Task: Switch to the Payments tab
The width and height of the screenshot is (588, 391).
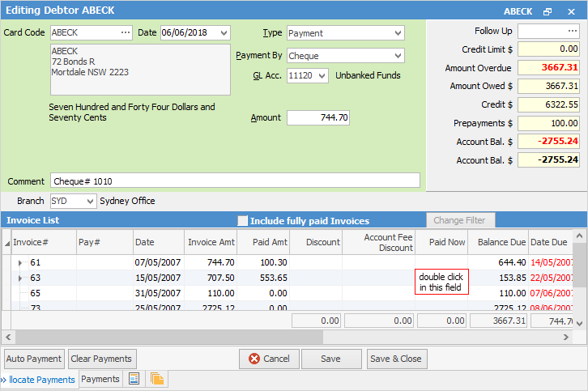Action: pos(100,379)
